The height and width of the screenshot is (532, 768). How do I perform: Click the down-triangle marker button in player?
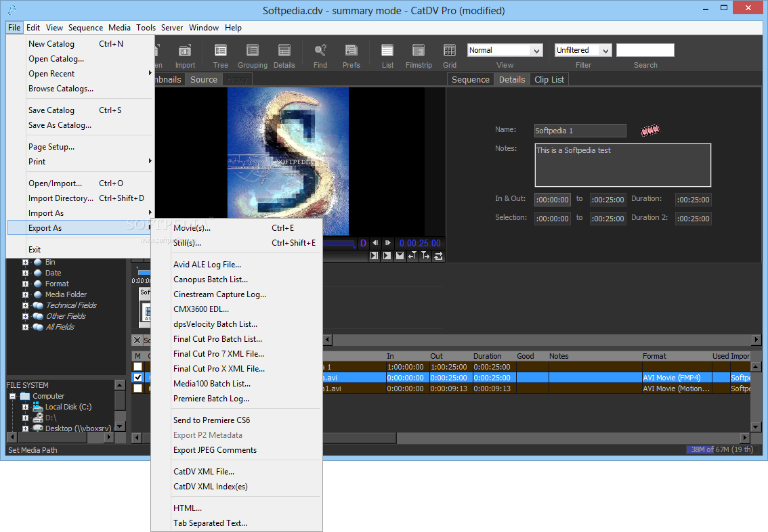(400, 255)
